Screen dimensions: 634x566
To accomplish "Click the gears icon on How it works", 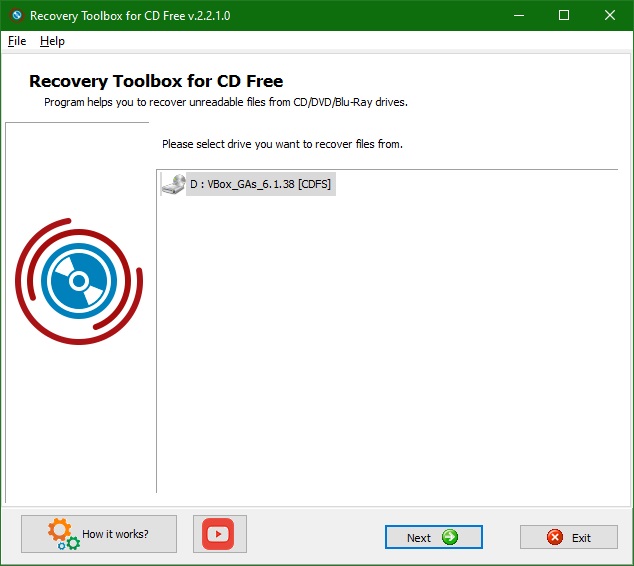I will pos(63,534).
